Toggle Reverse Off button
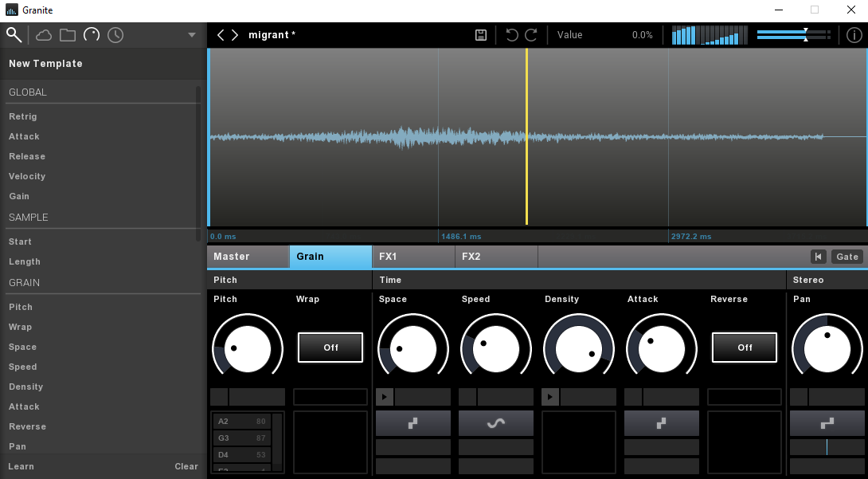 click(x=745, y=347)
